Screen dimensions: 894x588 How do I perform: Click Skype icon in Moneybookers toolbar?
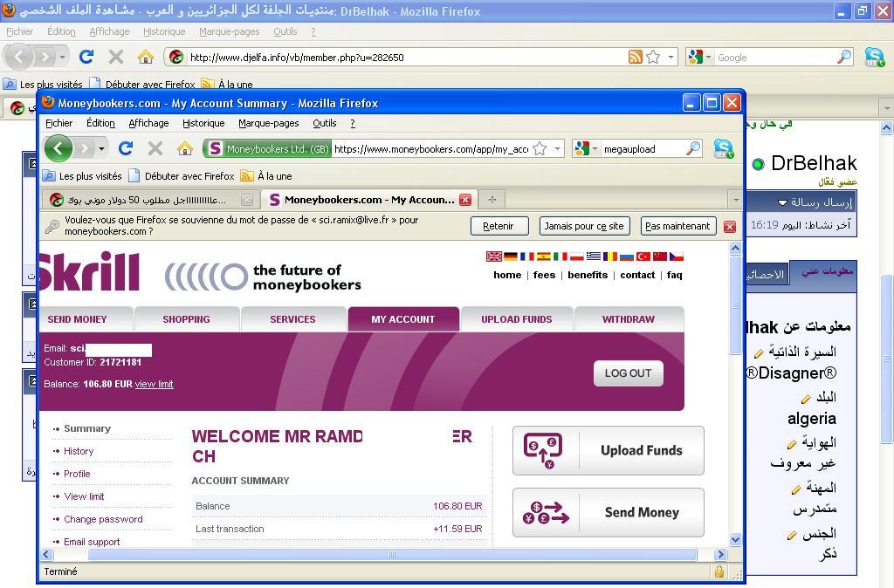point(723,148)
